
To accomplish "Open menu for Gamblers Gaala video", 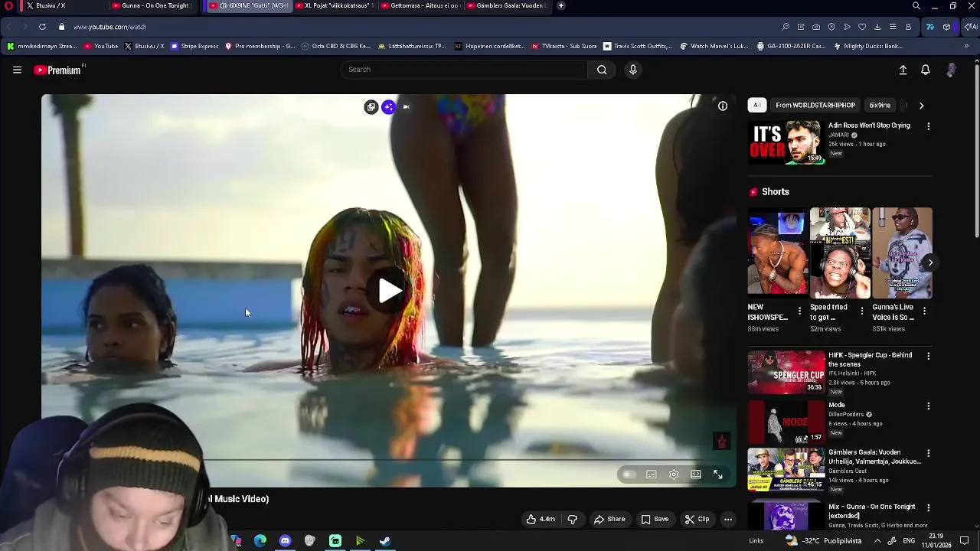I will [928, 453].
